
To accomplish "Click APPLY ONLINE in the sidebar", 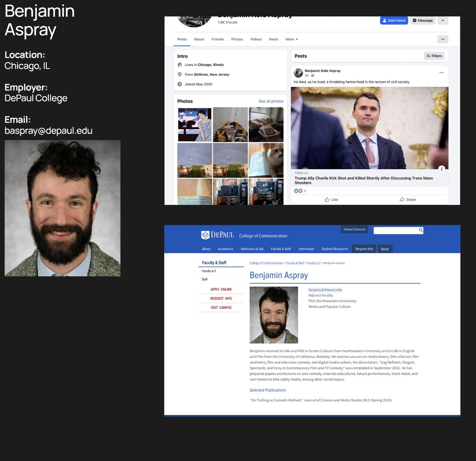I will (221, 289).
